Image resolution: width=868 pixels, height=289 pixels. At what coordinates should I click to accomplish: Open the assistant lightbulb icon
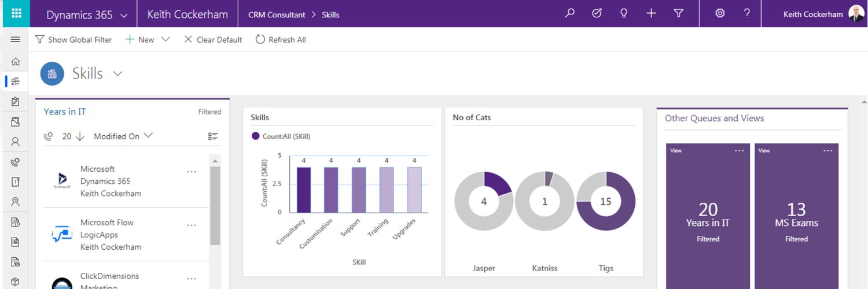624,13
